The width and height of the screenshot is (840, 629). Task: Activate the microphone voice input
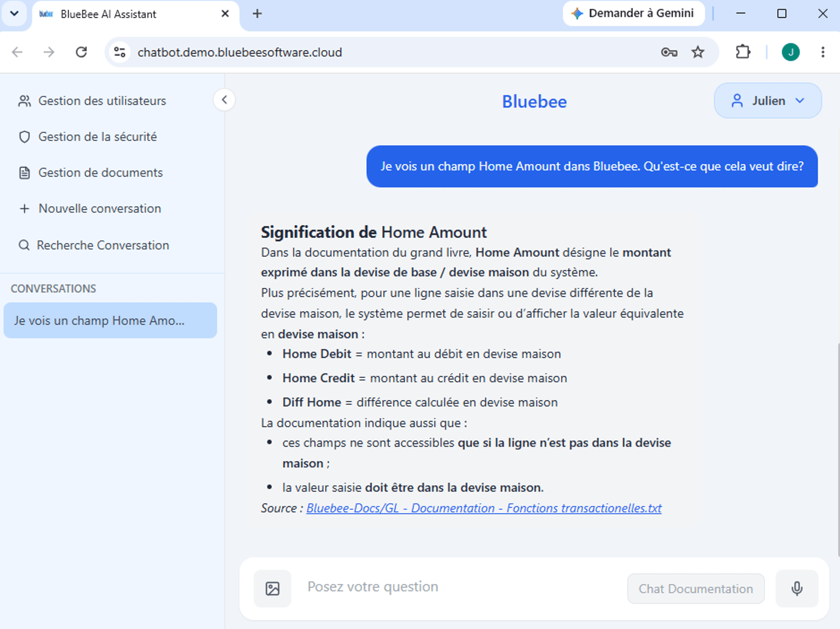797,588
